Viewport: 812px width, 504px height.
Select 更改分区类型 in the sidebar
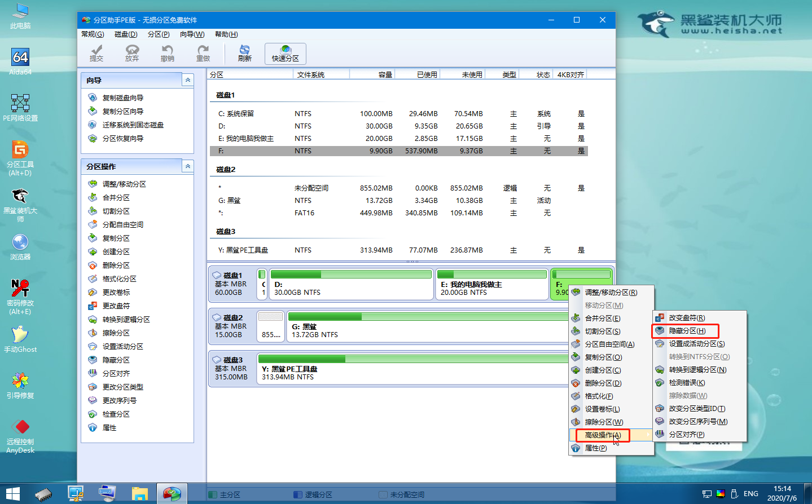click(122, 387)
